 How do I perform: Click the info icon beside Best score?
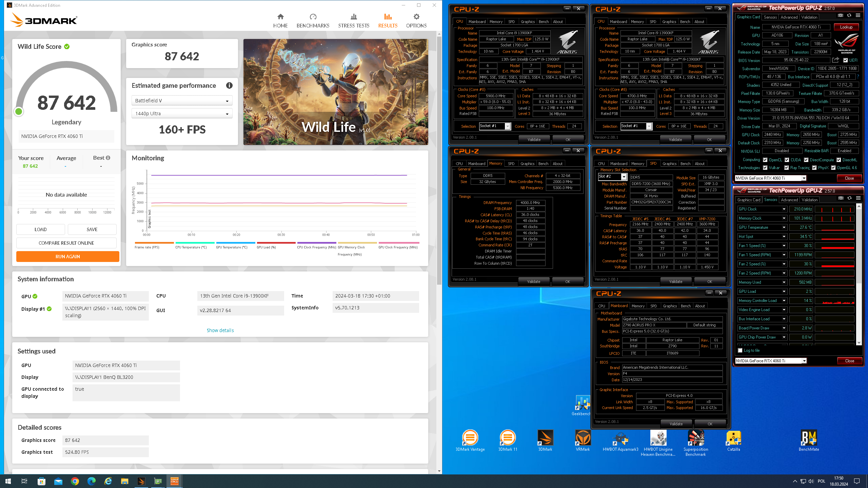108,158
